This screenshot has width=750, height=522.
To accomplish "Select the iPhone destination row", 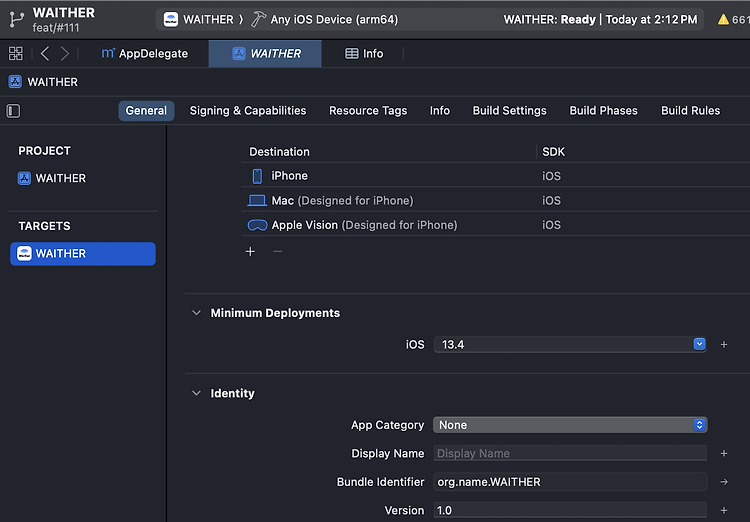I will (496, 176).
